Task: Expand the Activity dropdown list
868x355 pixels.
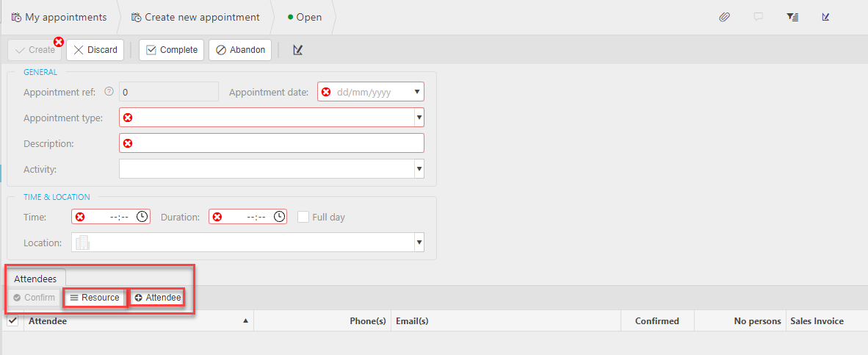Action: pyautogui.click(x=419, y=169)
